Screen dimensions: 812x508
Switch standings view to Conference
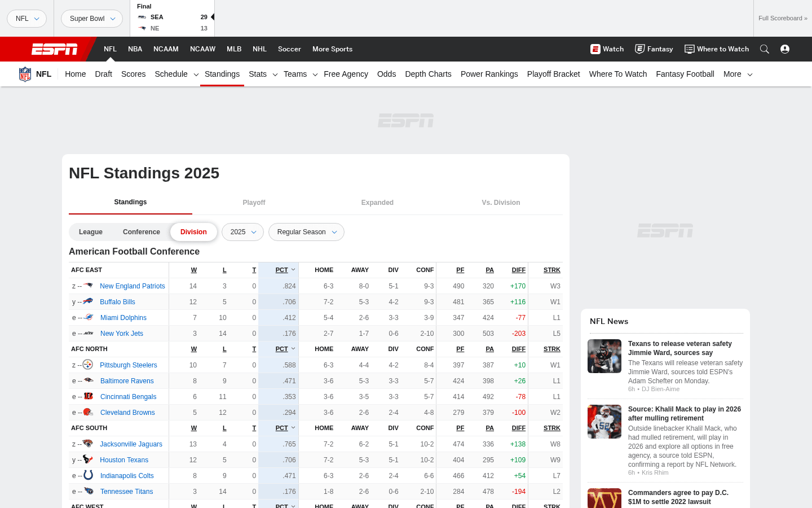pyautogui.click(x=141, y=231)
